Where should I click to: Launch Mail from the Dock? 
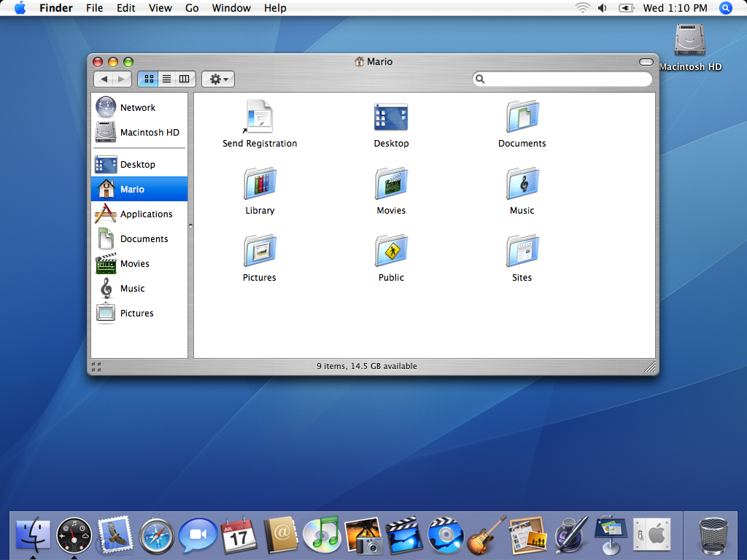[115, 534]
